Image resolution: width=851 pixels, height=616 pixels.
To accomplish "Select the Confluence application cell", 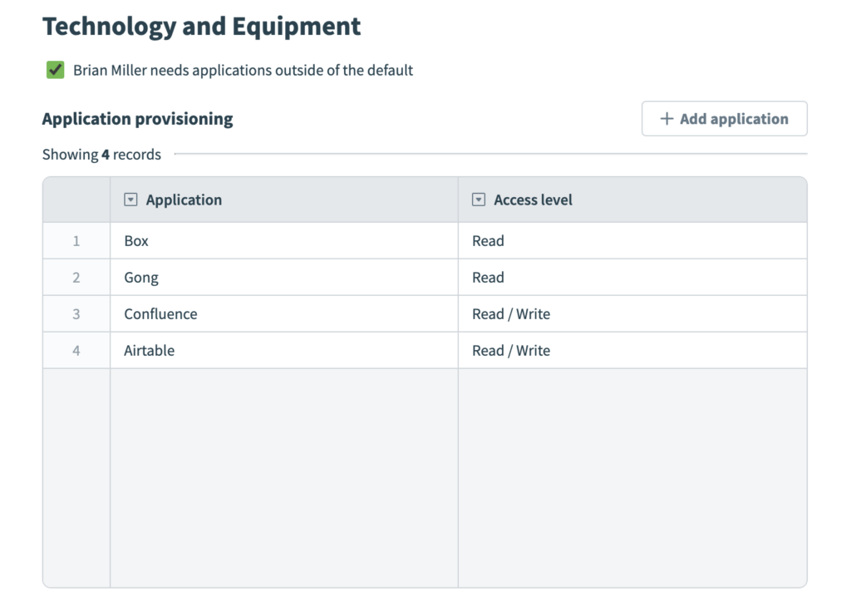I will point(284,313).
